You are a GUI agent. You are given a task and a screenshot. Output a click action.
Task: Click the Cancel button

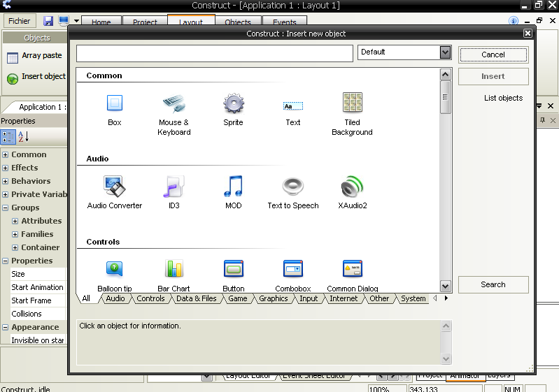pos(493,55)
